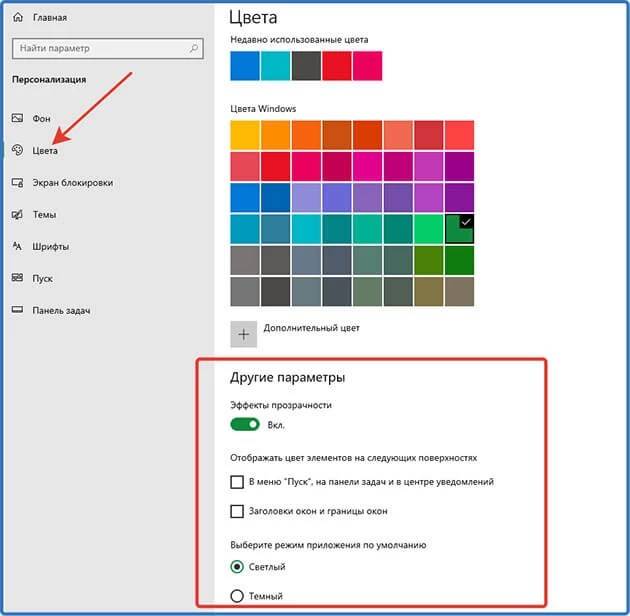Click the Пуск start menu icon

point(17,278)
